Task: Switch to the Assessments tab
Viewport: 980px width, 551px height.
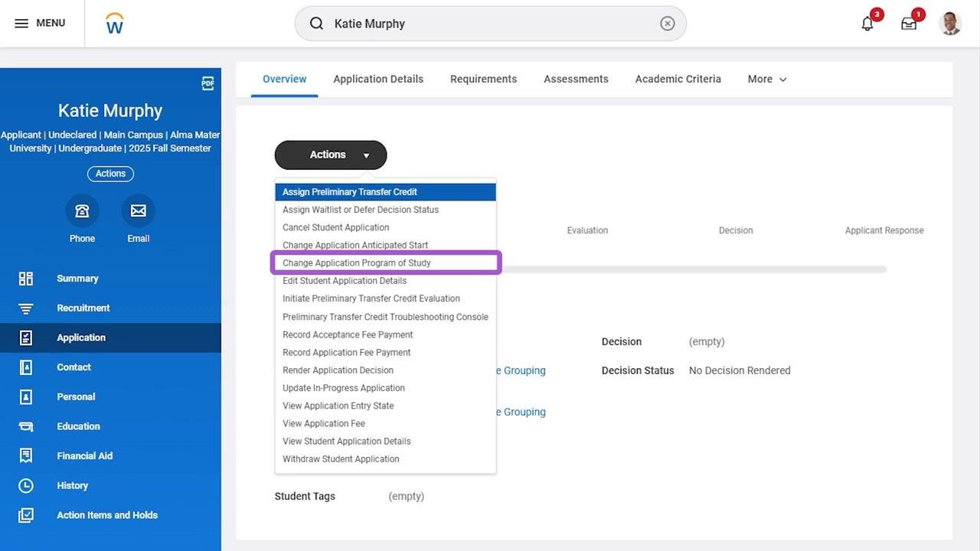Action: click(576, 79)
